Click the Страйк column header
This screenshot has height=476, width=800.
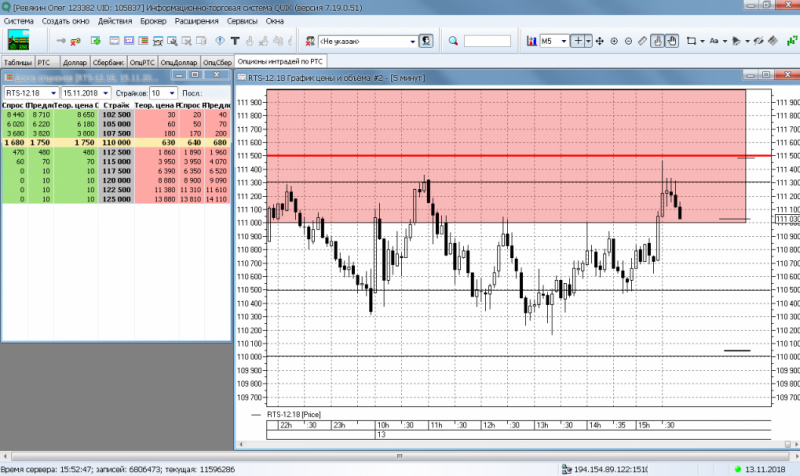coord(116,105)
